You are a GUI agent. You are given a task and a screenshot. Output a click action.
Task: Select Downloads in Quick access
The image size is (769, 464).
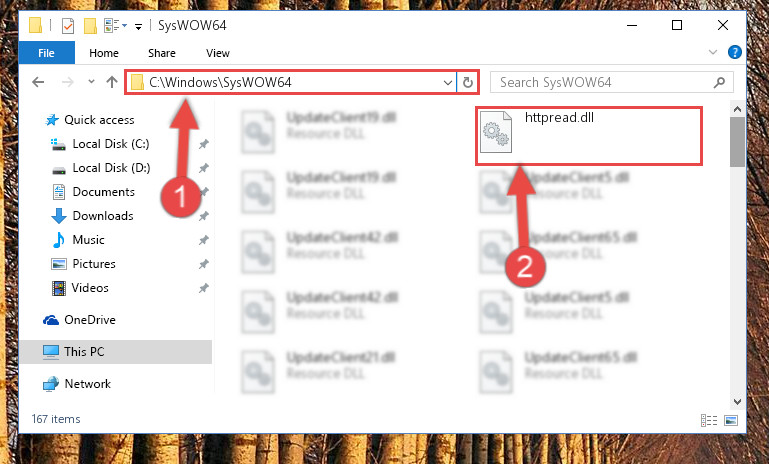coord(103,216)
